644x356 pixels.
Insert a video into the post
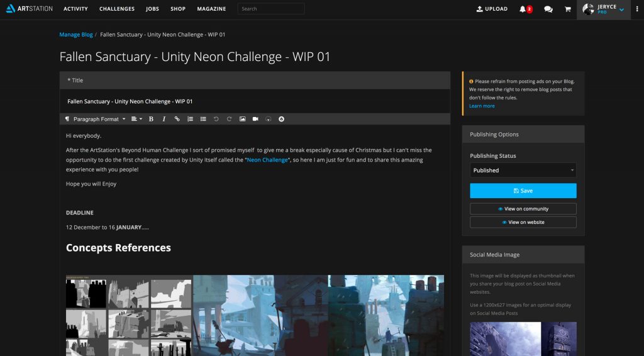coord(255,119)
